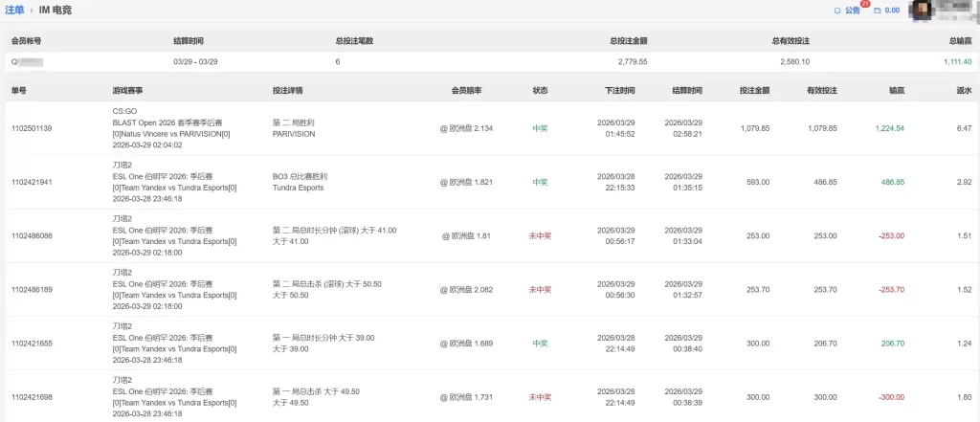Click order number 1102486086

(x=32, y=235)
